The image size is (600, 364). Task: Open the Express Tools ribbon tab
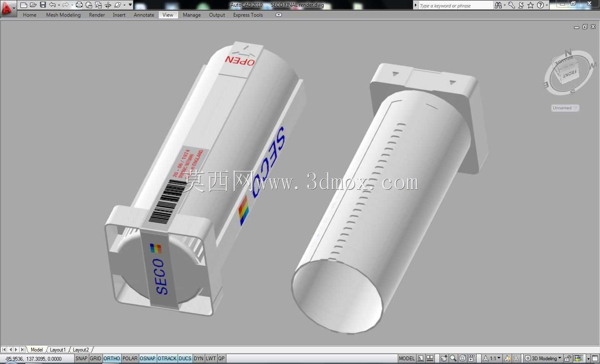[x=248, y=15]
